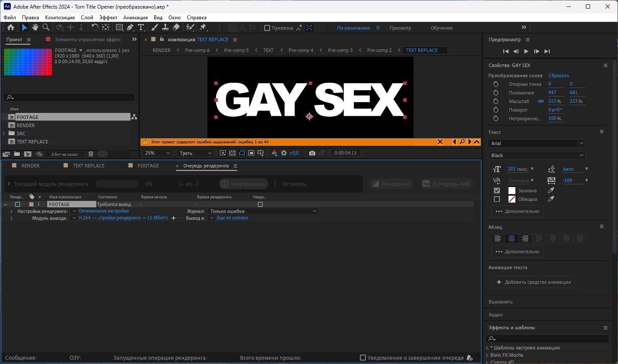Click the snapshot camera icon

click(x=312, y=153)
